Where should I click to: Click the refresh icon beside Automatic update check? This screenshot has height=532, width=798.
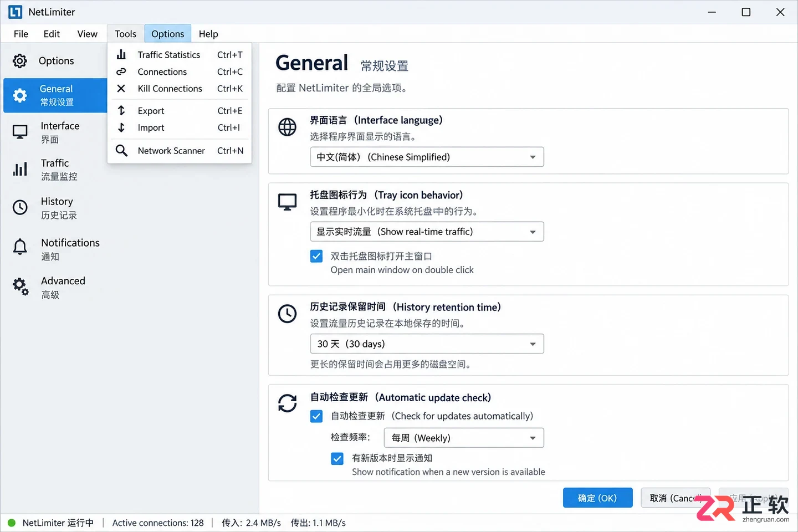(287, 403)
